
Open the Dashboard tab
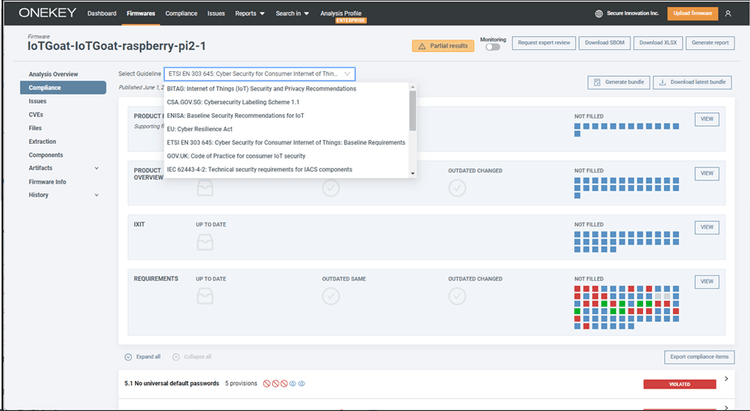[x=101, y=14]
